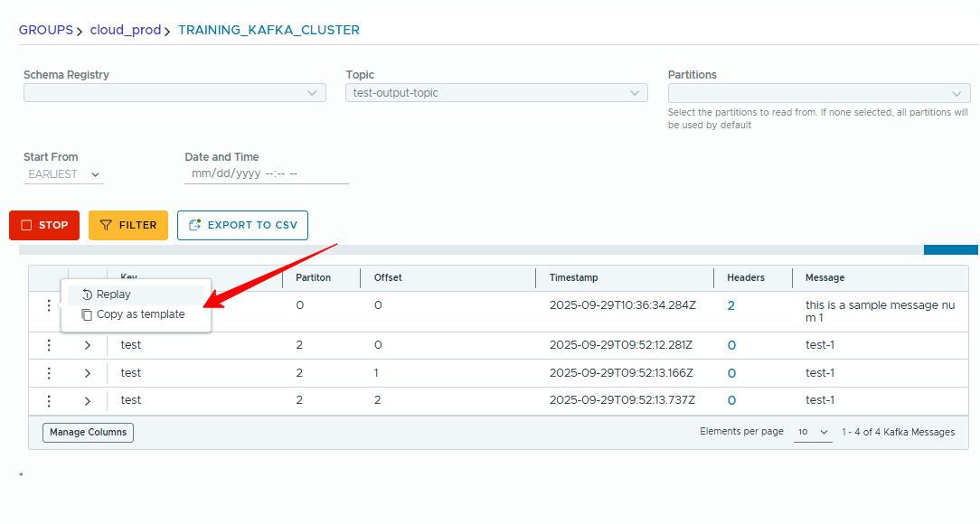Screen dimensions: 980x524
Task: Expand the message row at offset 1 in partition 2
Action: pyautogui.click(x=88, y=373)
